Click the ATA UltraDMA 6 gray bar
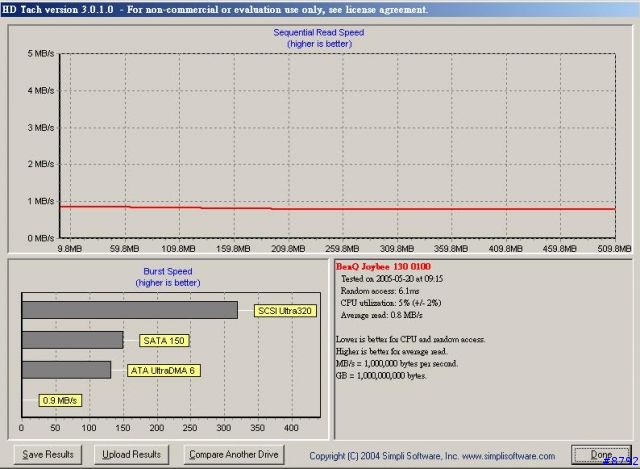Image resolution: width=640 pixels, height=469 pixels. pyautogui.click(x=66, y=370)
